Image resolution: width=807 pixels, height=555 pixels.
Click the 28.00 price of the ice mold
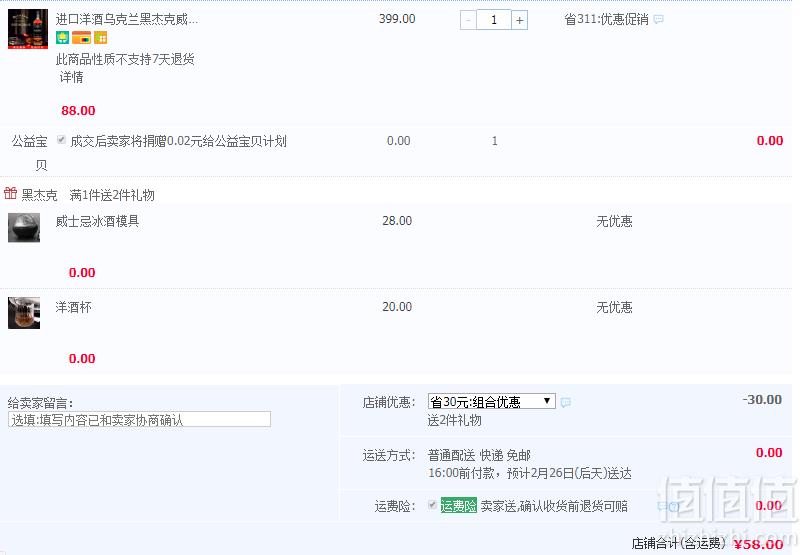397,221
